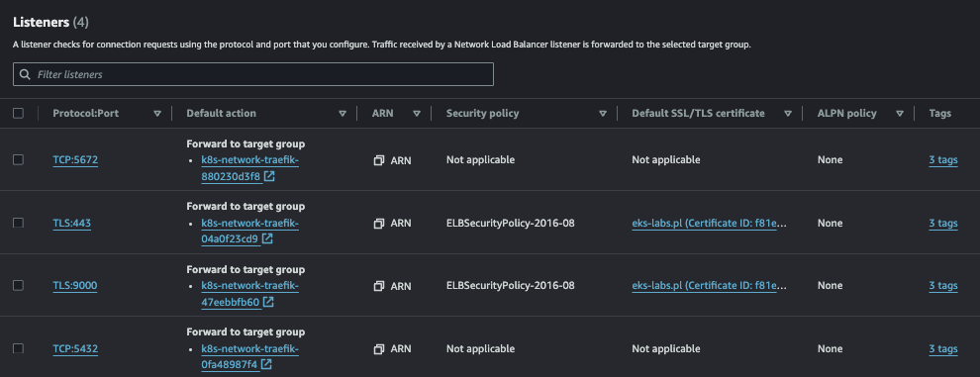980x377 pixels.
Task: Select all listeners with header checkbox
Action: pyautogui.click(x=18, y=113)
